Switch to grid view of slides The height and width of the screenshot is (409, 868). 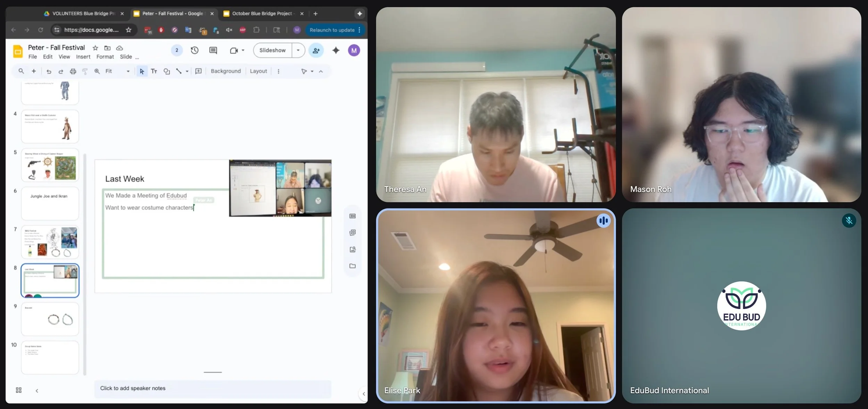[x=19, y=390]
